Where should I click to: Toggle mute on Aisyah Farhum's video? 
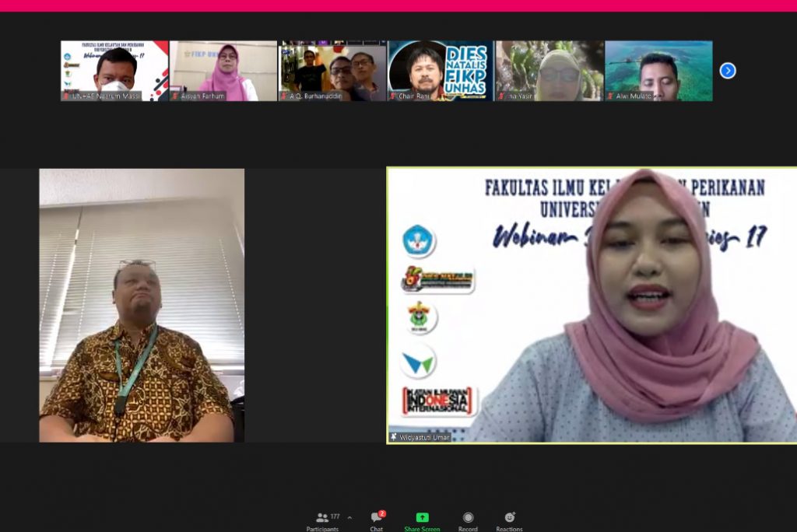tap(174, 95)
